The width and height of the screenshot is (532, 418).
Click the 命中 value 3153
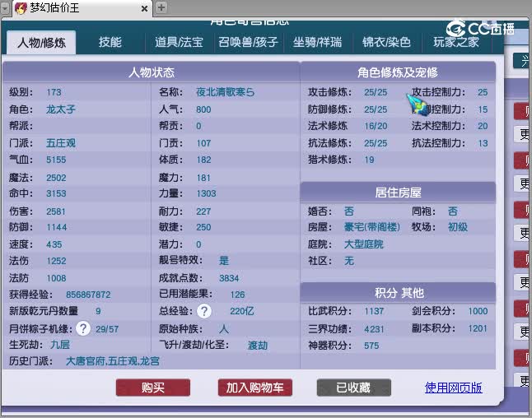tap(56, 193)
